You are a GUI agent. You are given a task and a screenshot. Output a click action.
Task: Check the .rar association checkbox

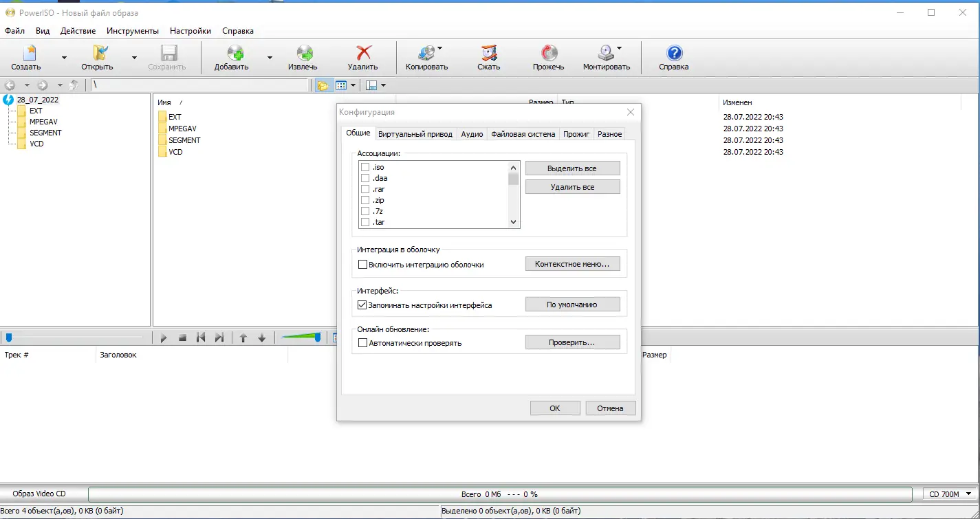tap(365, 189)
